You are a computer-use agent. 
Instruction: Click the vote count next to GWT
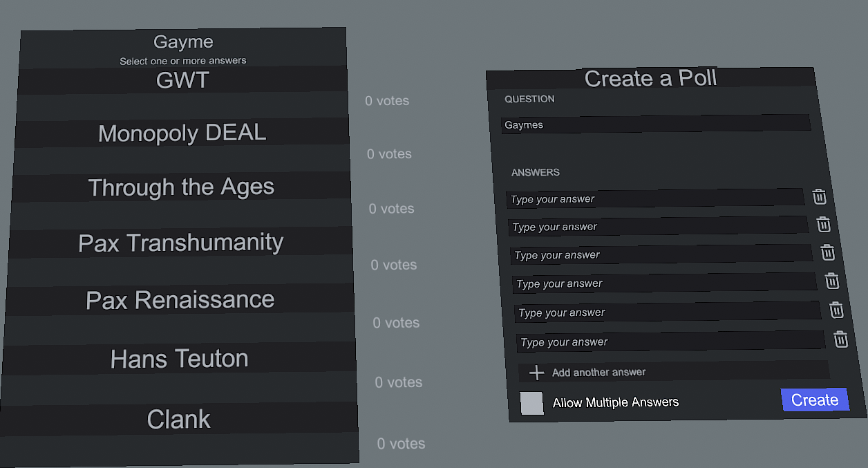(x=387, y=101)
